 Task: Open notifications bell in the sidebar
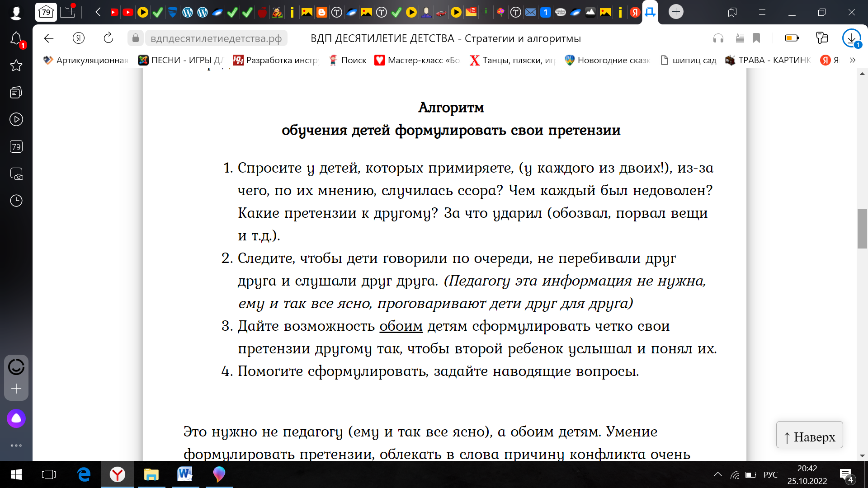point(16,39)
